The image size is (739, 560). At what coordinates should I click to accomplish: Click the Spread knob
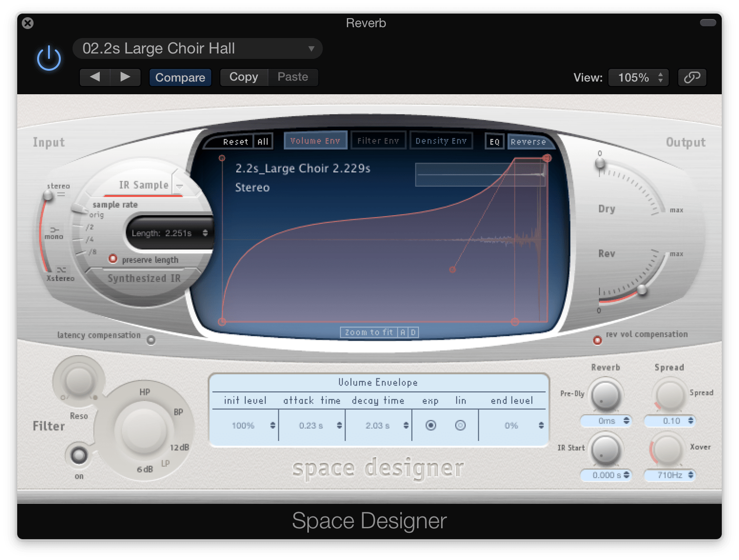pos(670,396)
